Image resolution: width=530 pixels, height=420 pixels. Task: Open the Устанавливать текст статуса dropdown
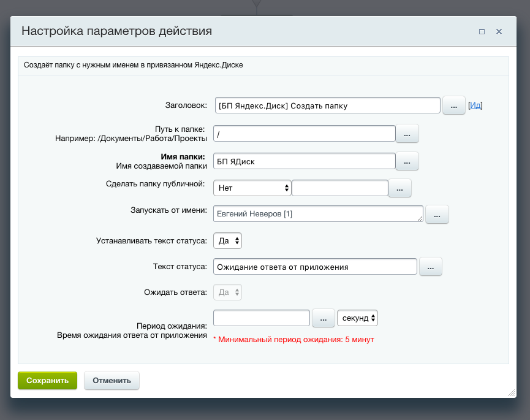(227, 241)
